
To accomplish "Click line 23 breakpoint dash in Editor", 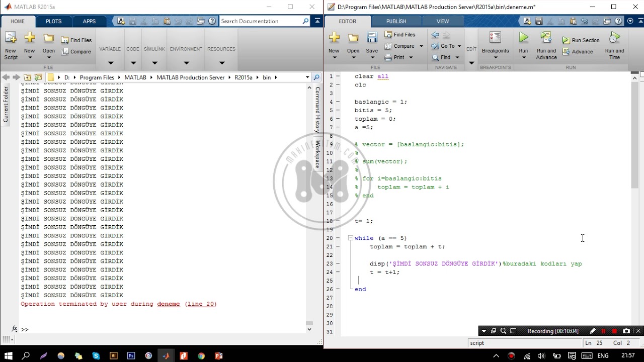I will (338, 263).
